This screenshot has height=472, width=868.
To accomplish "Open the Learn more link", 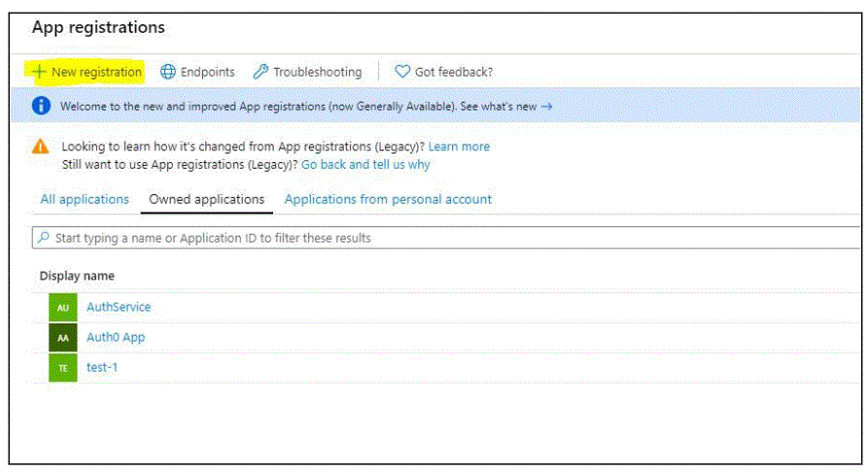I will coord(459,147).
